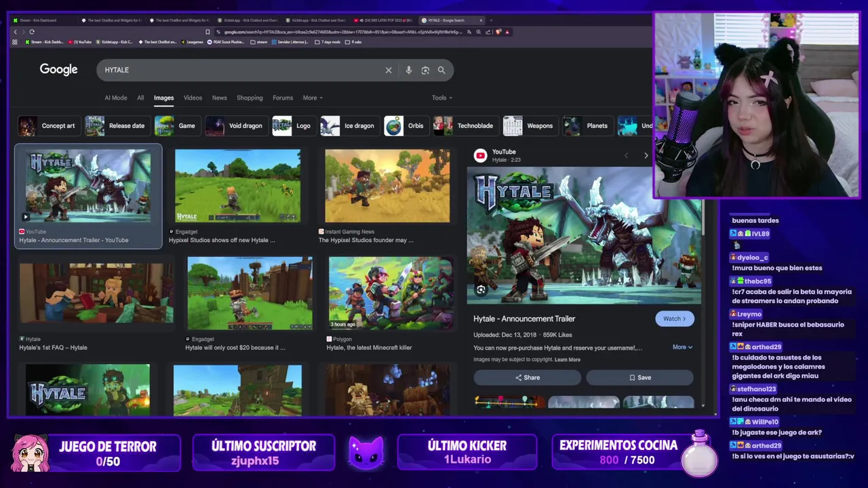This screenshot has width=868, height=488.
Task: Switch to the Shopping tab
Action: coord(250,98)
